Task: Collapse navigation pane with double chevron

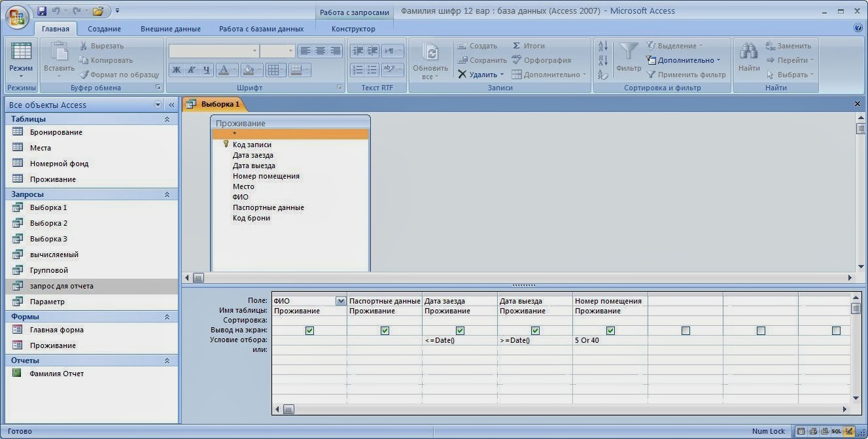Action: click(x=171, y=105)
